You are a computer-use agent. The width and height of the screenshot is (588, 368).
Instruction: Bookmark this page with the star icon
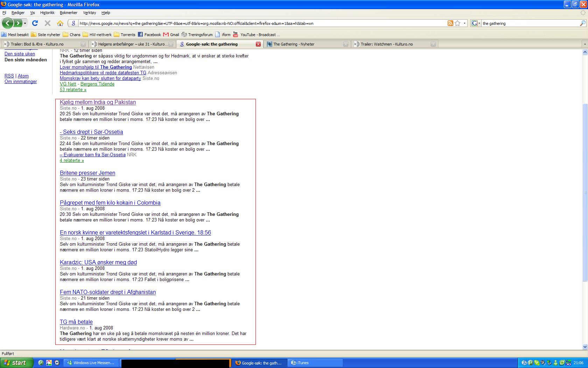tap(457, 23)
